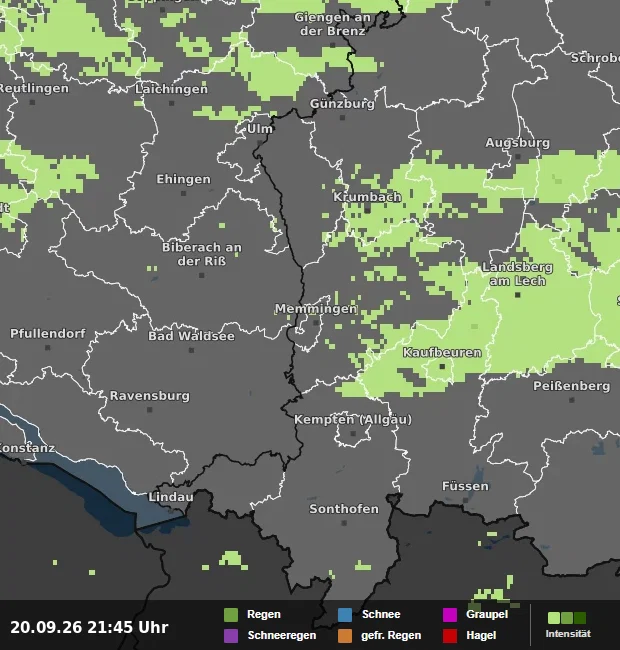Click the magenta Graupel legend swatch
620x650 pixels.
pyautogui.click(x=450, y=615)
